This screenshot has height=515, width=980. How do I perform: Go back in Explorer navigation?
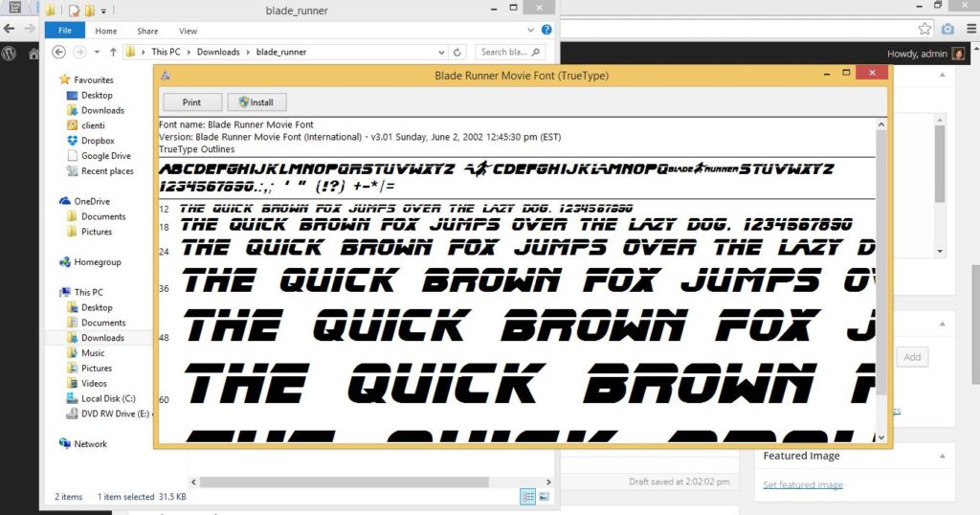click(58, 52)
